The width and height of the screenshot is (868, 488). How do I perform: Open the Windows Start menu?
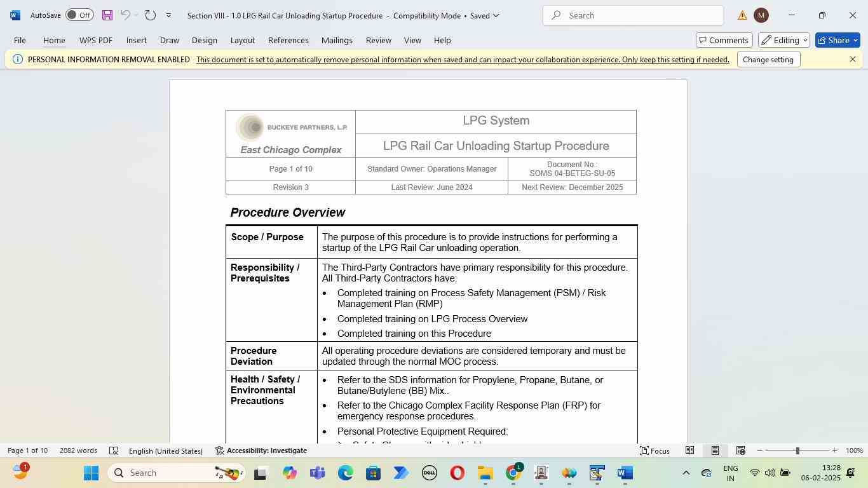[91, 473]
